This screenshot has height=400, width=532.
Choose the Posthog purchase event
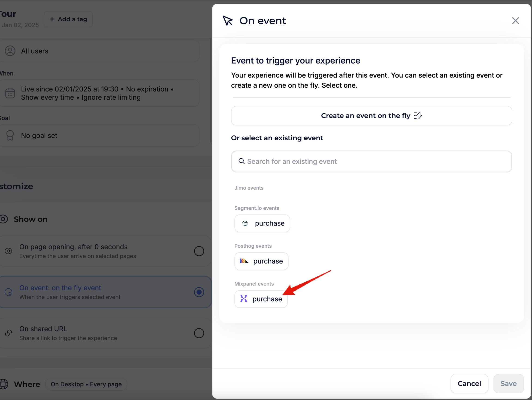coord(261,261)
